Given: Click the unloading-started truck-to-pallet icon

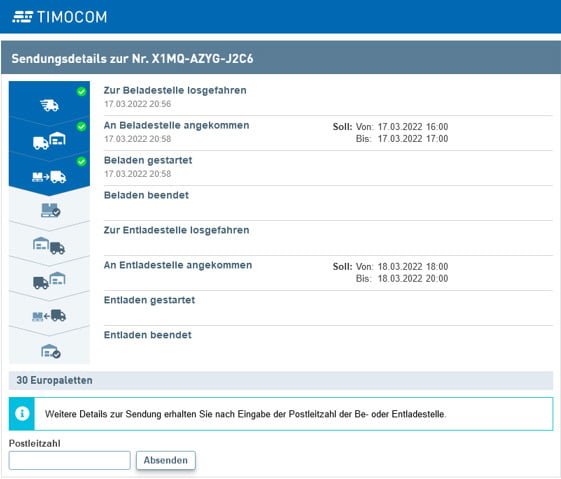Looking at the screenshot, I should [x=49, y=316].
